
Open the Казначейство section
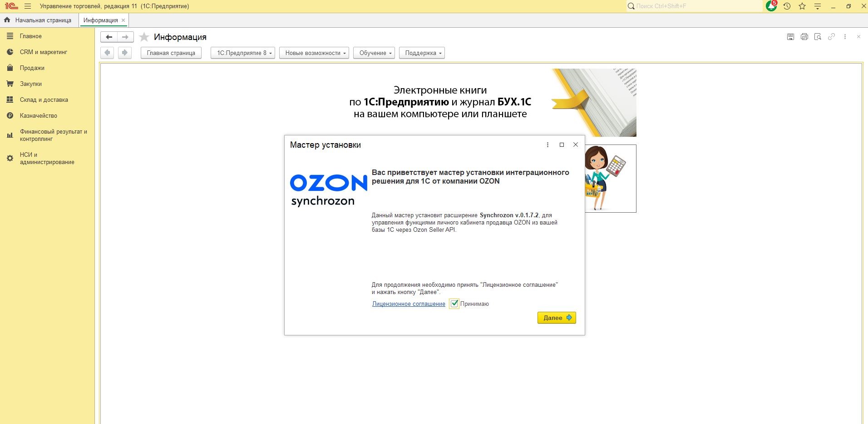tap(39, 115)
